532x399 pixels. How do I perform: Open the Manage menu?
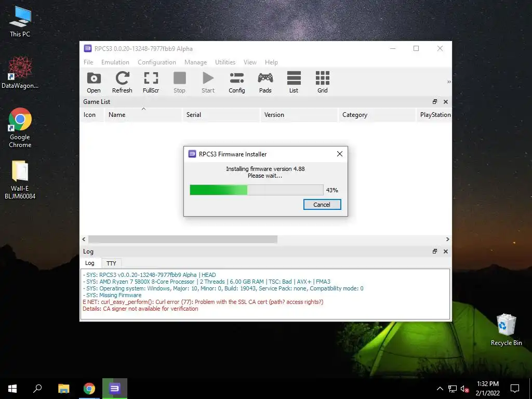pos(195,62)
